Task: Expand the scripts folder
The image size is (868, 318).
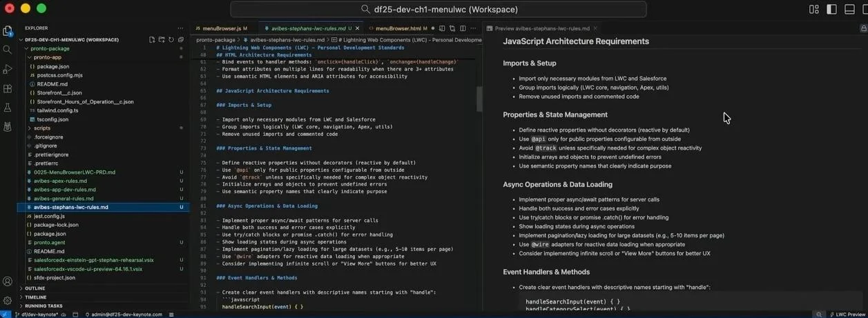Action: [41, 128]
